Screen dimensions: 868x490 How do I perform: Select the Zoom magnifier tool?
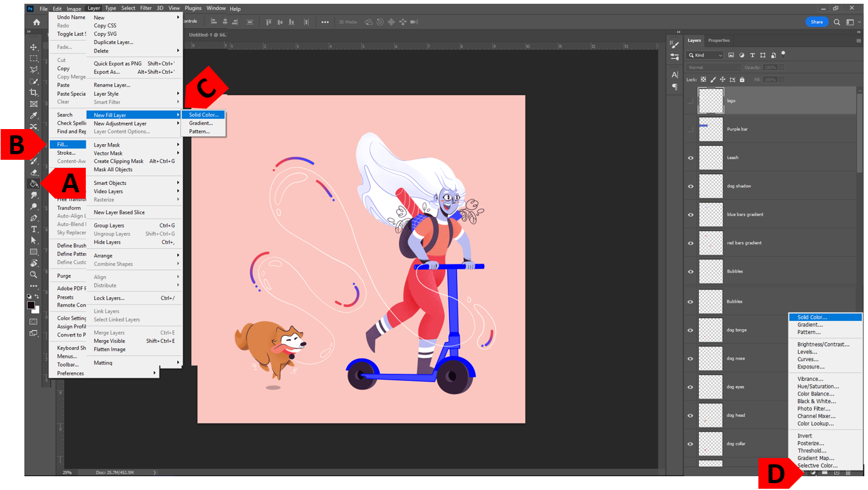coord(34,274)
